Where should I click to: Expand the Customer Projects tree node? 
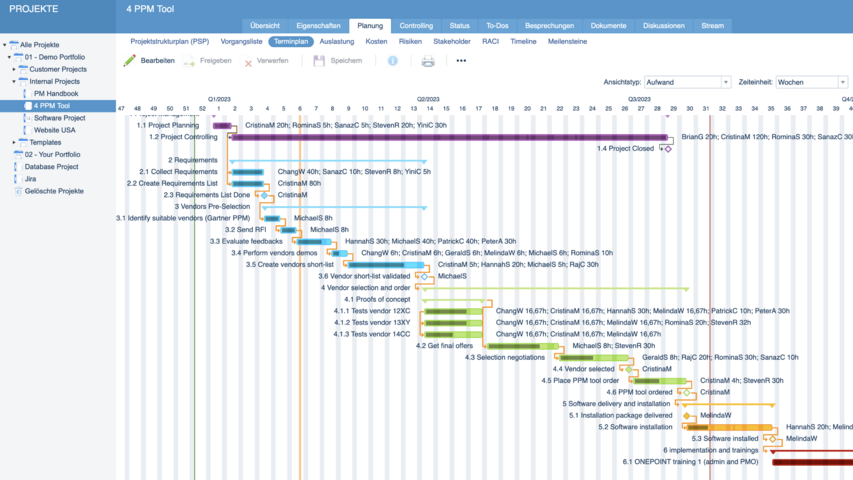[x=14, y=69]
